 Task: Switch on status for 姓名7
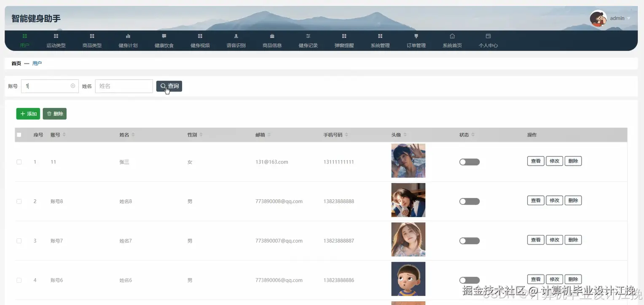470,241
